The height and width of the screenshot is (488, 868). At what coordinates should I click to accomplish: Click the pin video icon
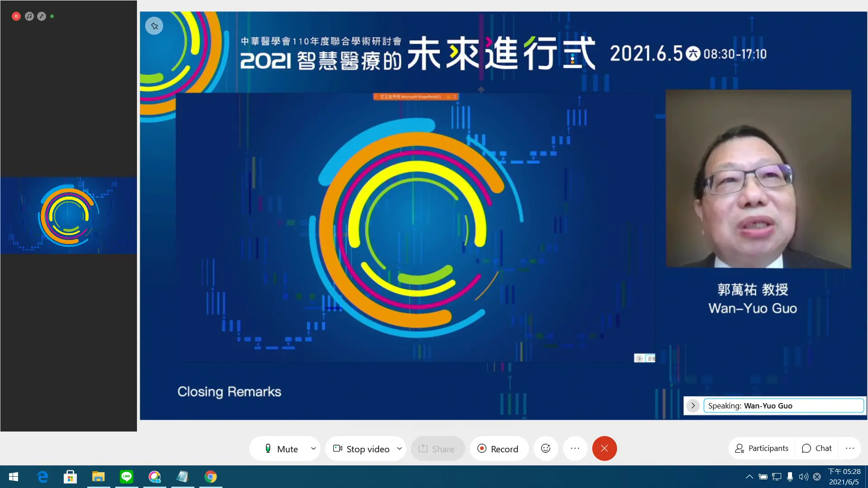(154, 26)
